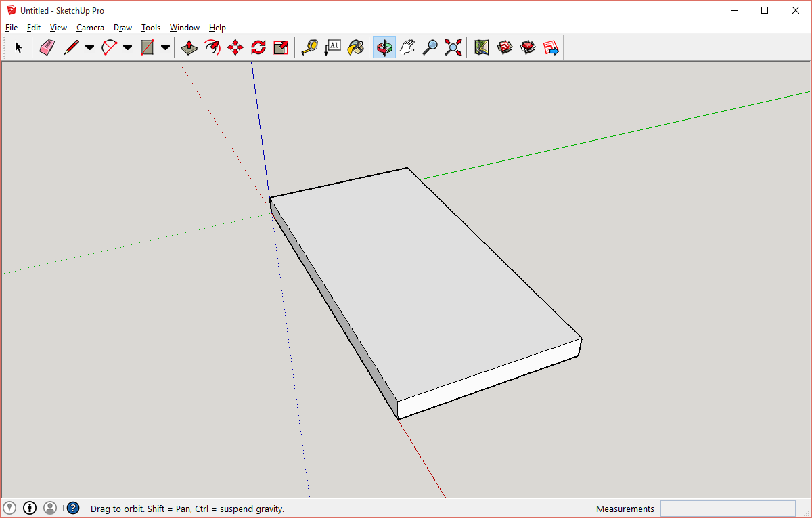
Task: Expand the Arc tool dropdown arrow
Action: point(127,48)
